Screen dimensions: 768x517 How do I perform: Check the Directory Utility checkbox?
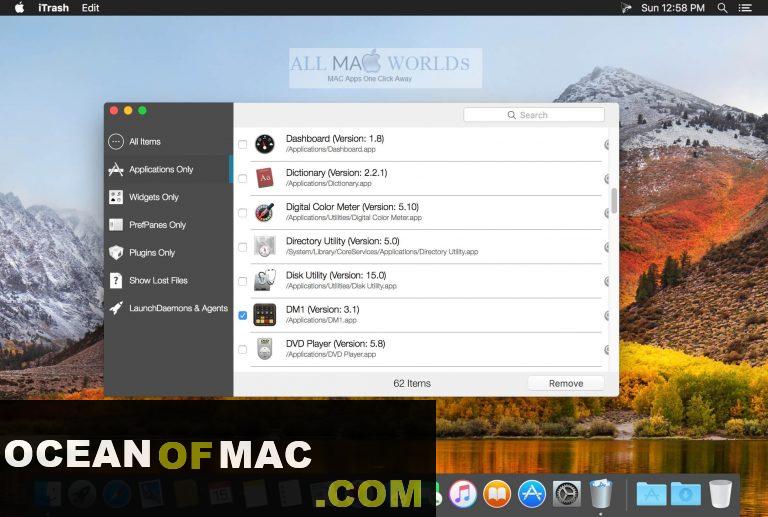pyautogui.click(x=242, y=247)
